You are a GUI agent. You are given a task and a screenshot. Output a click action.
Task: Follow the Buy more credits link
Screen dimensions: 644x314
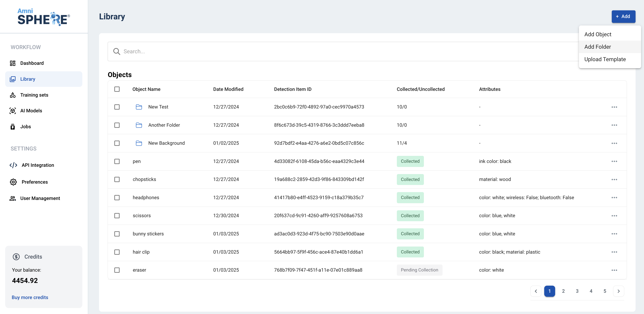pos(30,297)
